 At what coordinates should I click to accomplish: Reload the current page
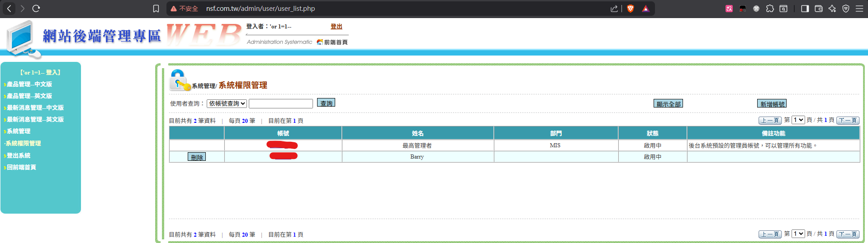point(36,9)
